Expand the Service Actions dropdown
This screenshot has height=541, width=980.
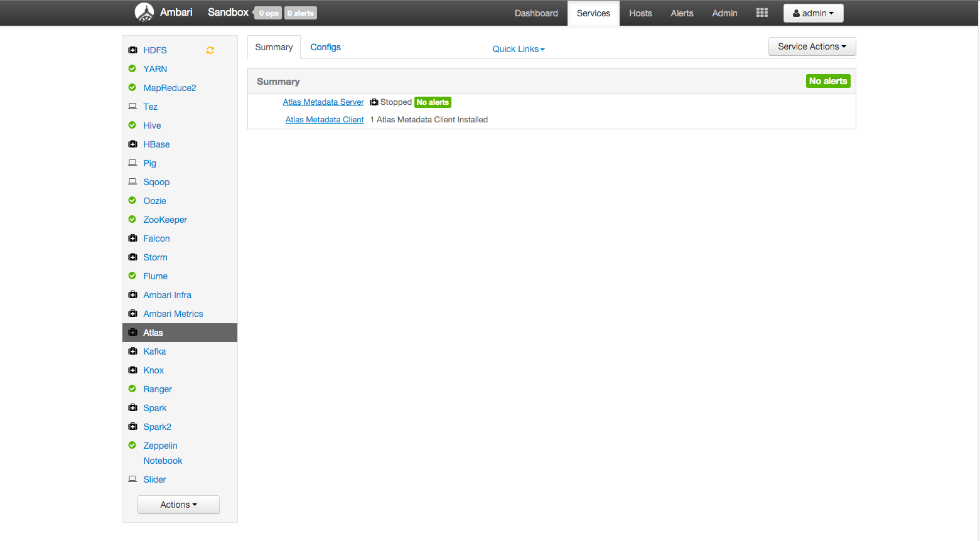pyautogui.click(x=812, y=46)
